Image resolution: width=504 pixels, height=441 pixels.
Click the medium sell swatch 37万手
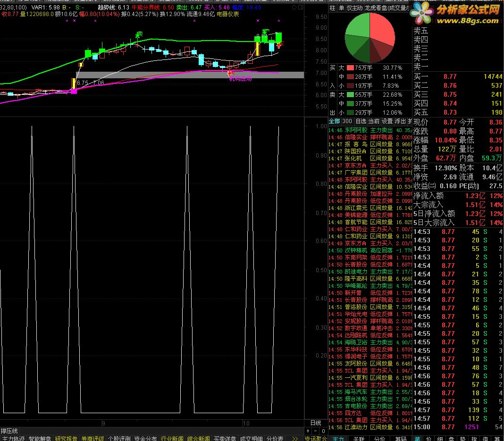[x=350, y=104]
